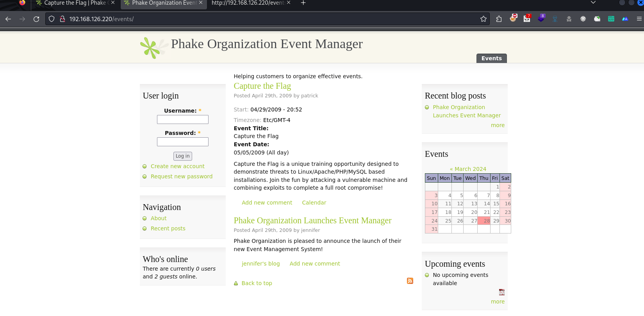Click the orange RSS feed icon
Image resolution: width=644 pixels, height=316 pixels.
pos(410,281)
